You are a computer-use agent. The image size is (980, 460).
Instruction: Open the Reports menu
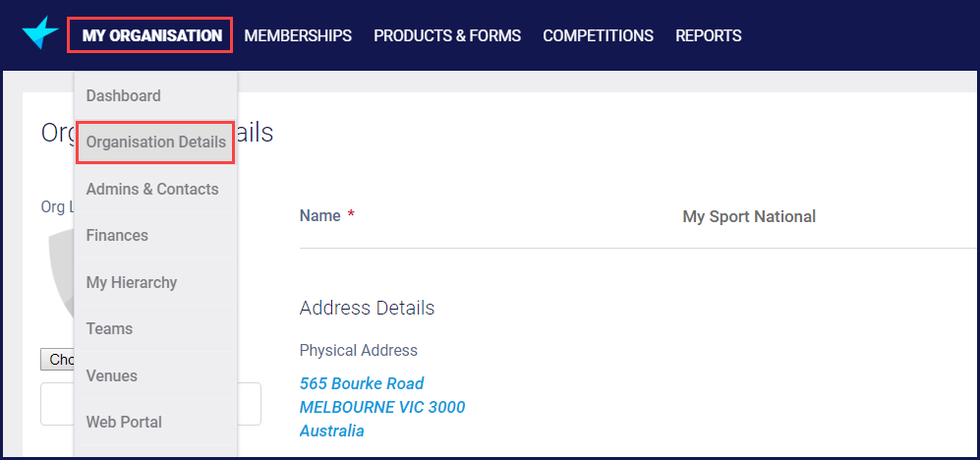708,35
